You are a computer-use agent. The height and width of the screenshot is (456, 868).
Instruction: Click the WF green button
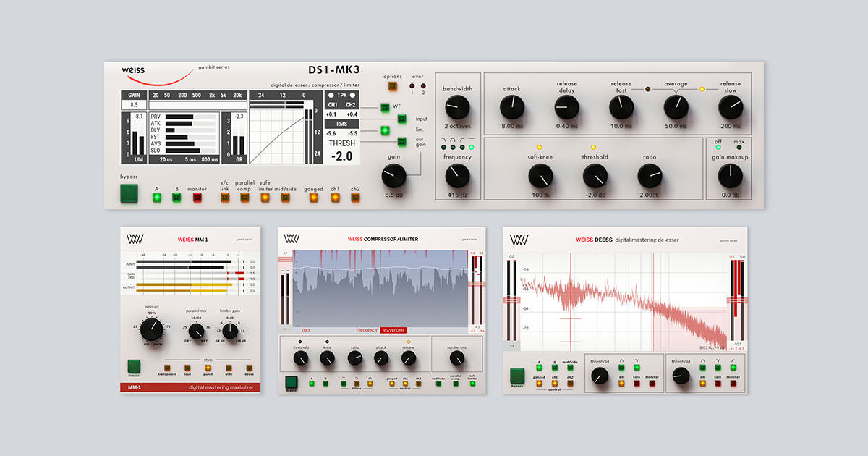(385, 108)
